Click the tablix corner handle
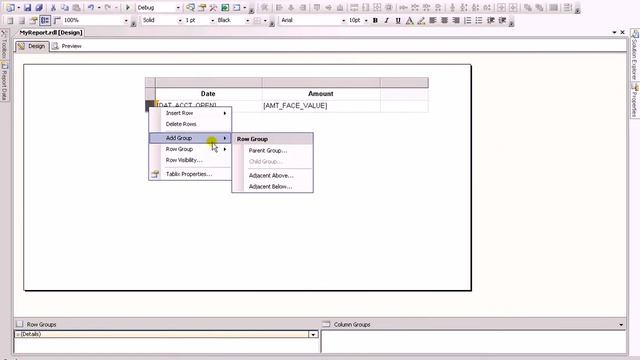This screenshot has width=640, height=360. [x=150, y=82]
